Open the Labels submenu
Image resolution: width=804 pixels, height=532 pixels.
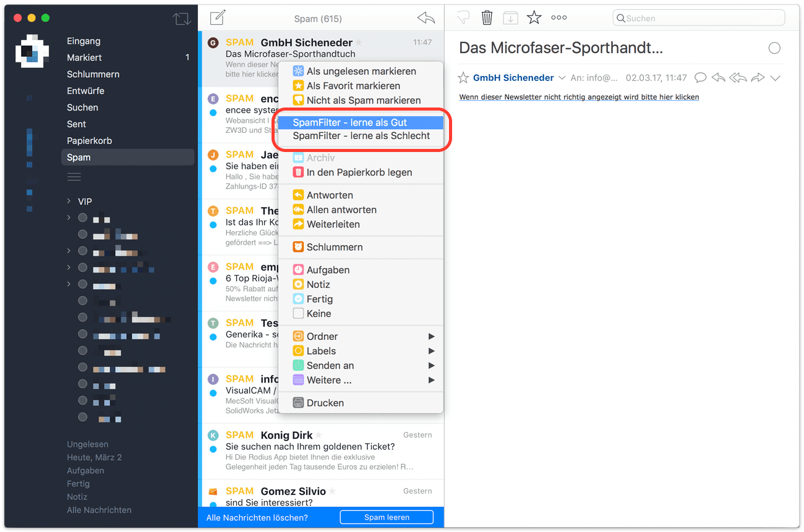[361, 351]
